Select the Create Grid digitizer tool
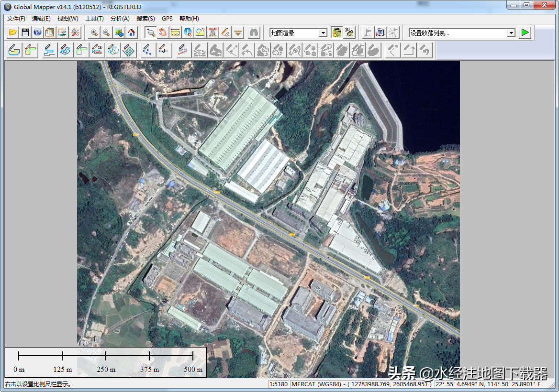This screenshot has width=559, height=392. click(x=128, y=50)
